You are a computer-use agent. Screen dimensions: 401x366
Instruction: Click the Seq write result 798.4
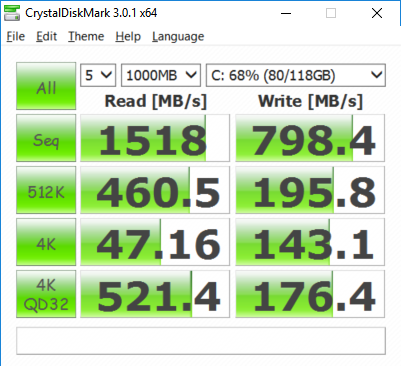(310, 138)
